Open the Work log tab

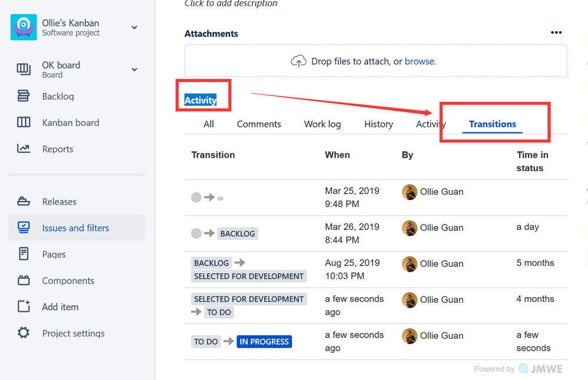pos(322,124)
